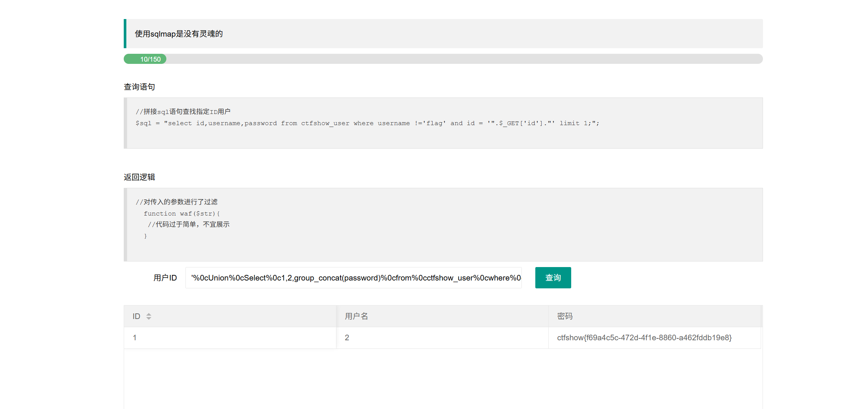Click the function waf($str) code line
Viewport: 868px width, 409px height.
[182, 214]
